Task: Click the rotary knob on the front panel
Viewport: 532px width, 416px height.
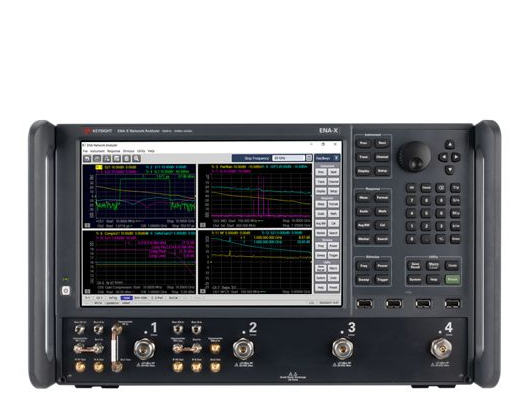Action: click(x=414, y=156)
